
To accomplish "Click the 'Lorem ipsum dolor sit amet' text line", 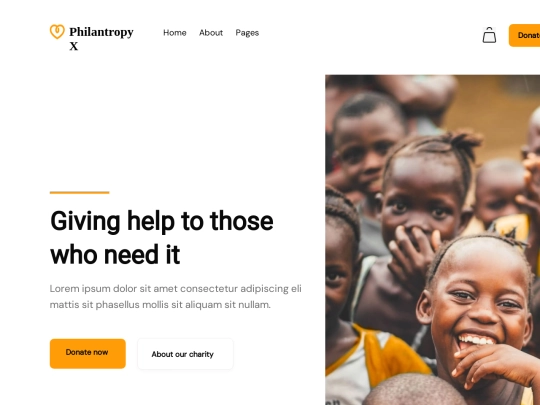I will pyautogui.click(x=176, y=289).
